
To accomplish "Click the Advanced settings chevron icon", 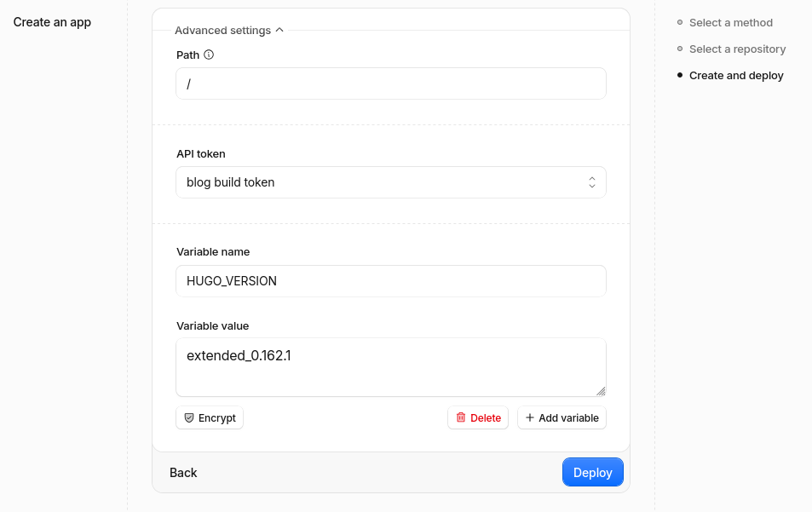I will click(279, 30).
